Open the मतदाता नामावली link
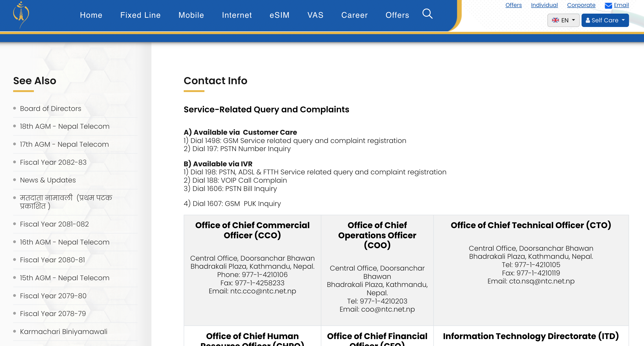644x346 pixels. coord(66,202)
